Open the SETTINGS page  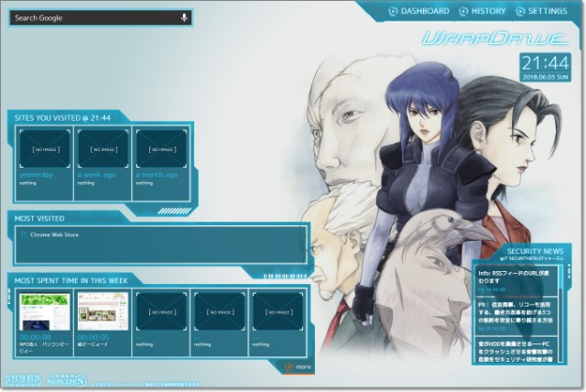click(541, 11)
